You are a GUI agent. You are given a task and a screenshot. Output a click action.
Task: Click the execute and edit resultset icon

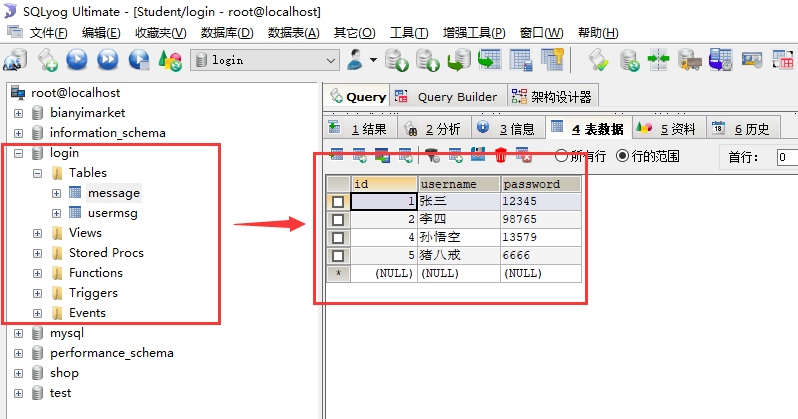[x=138, y=60]
